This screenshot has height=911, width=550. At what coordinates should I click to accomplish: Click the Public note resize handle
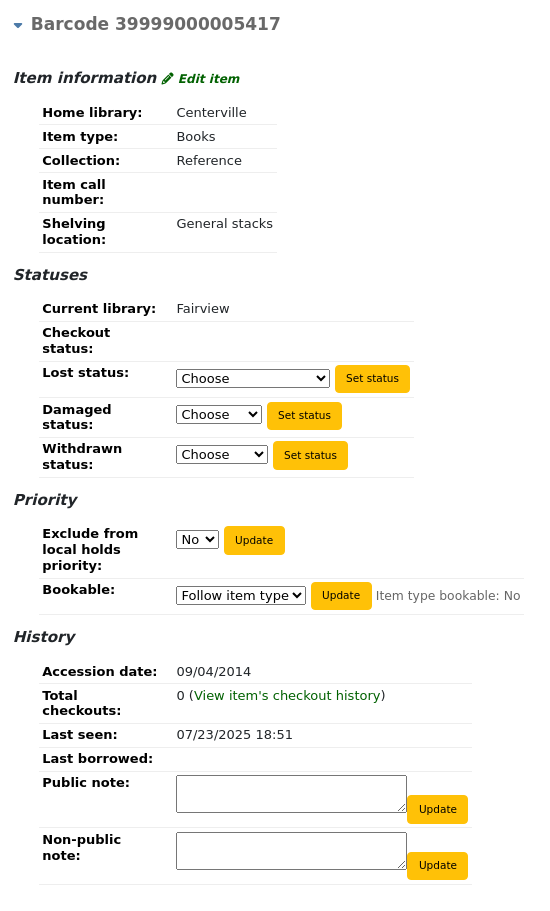point(401,807)
